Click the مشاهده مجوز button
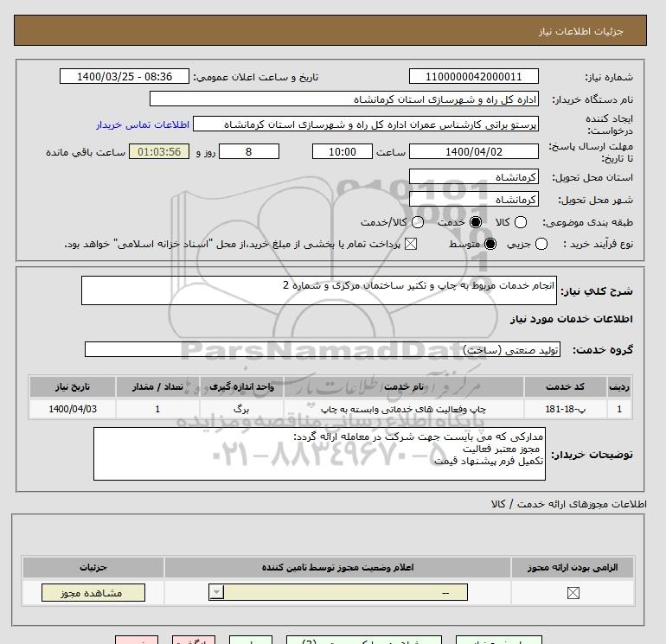The image size is (666, 644). coord(93,593)
